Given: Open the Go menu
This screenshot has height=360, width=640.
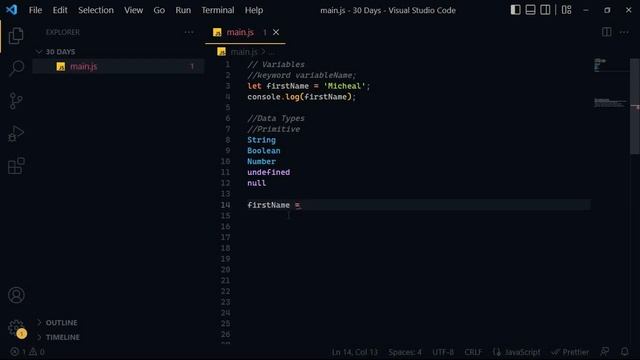Looking at the screenshot, I should 159,10.
